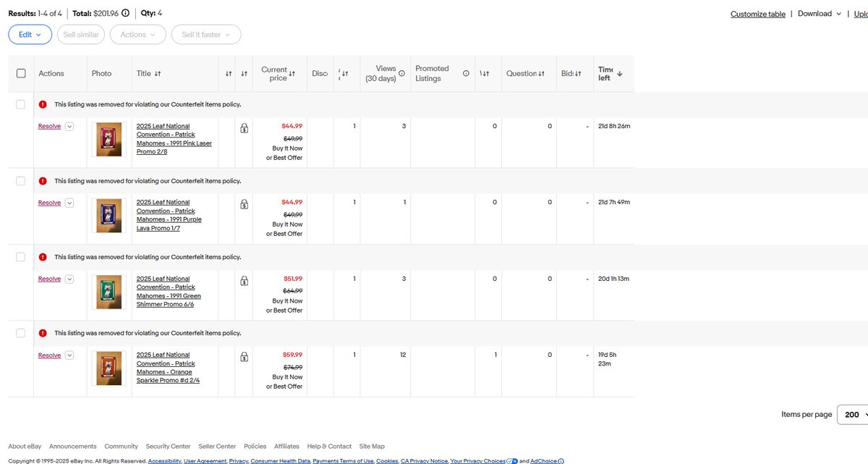Open the 1991 Green Shimmer Promo 6/6 title
868x464 pixels.
169,292
